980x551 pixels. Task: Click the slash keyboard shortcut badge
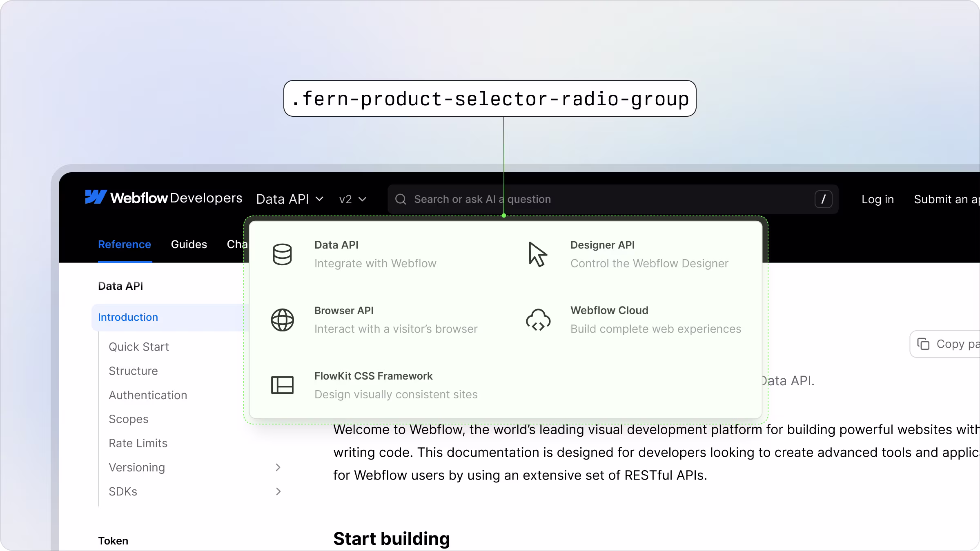tap(824, 199)
